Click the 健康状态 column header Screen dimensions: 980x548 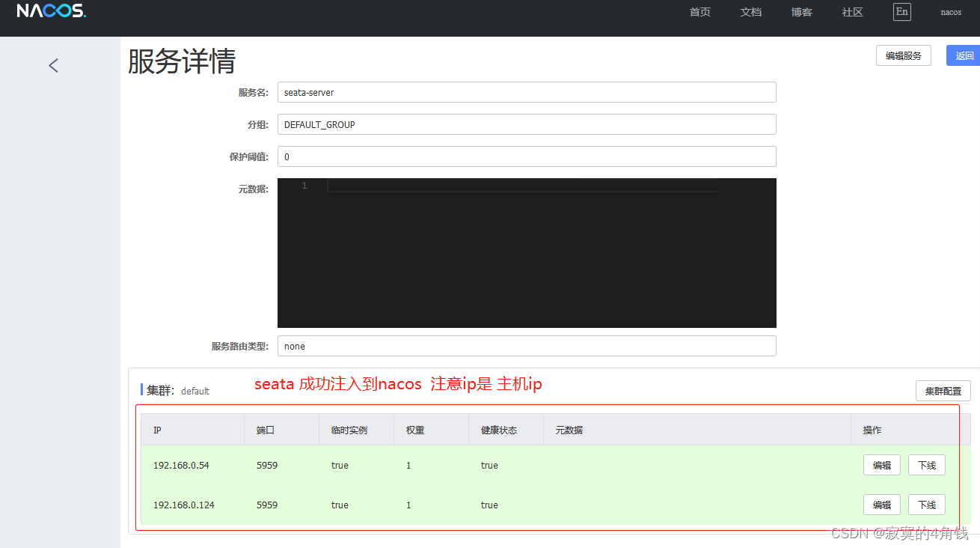coord(506,430)
